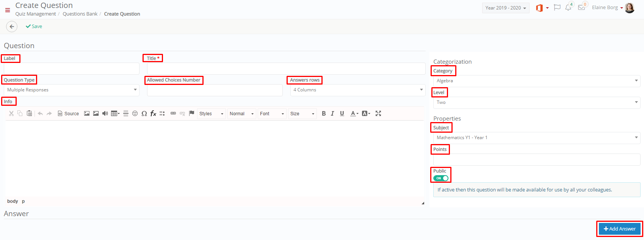This screenshot has width=644, height=240.
Task: Click the Add Answer button
Action: click(x=620, y=229)
